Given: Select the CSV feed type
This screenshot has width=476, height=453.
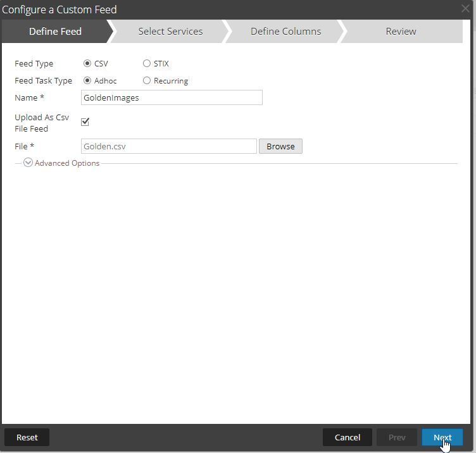Looking at the screenshot, I should click(x=87, y=64).
